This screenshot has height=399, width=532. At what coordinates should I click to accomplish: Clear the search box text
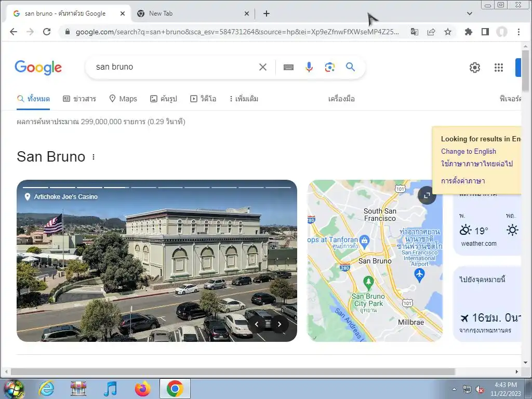[x=262, y=67]
